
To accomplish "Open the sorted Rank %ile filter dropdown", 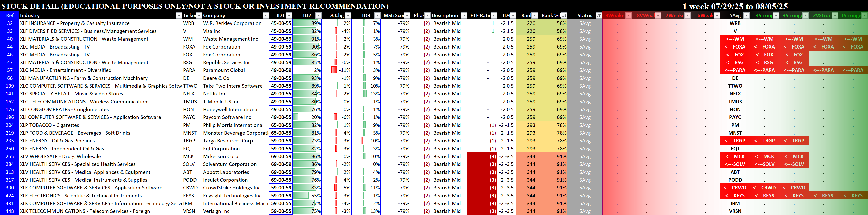I will (x=564, y=15).
